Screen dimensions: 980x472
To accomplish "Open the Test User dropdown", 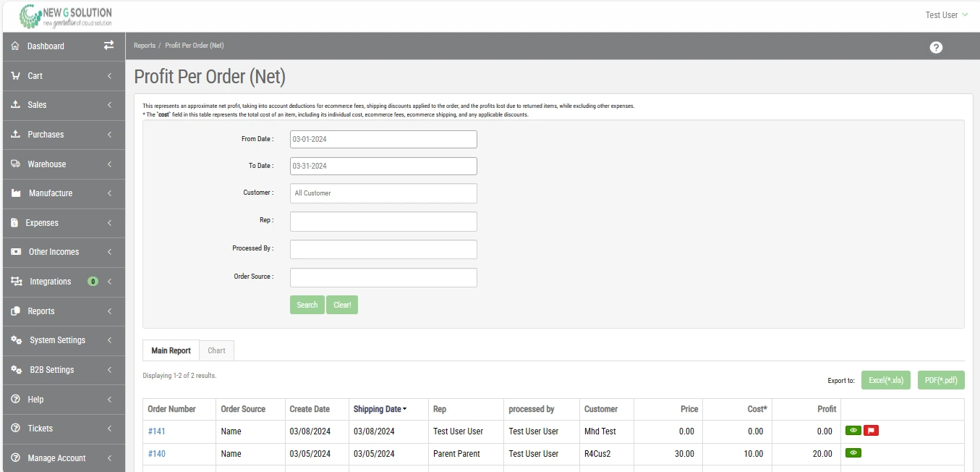I will [x=946, y=15].
